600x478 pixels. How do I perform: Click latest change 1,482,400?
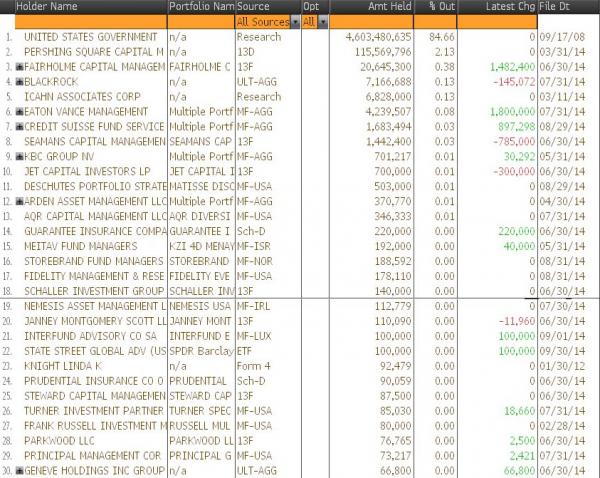click(x=512, y=67)
